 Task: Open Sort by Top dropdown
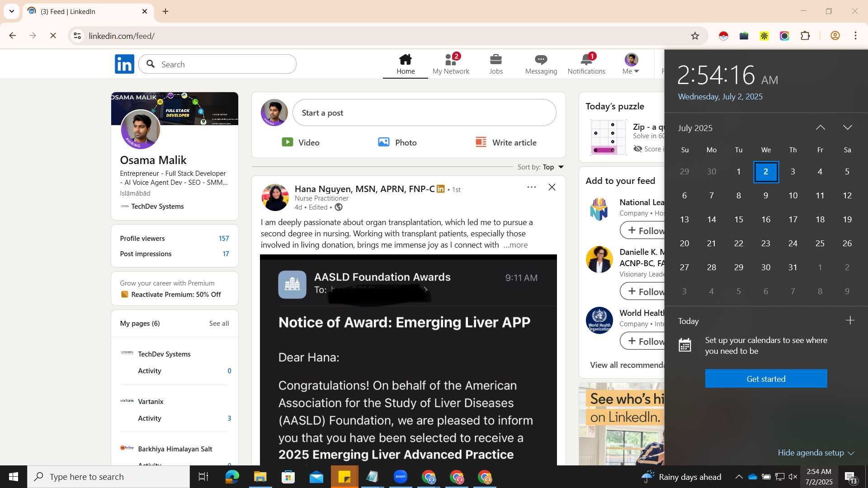coord(541,167)
